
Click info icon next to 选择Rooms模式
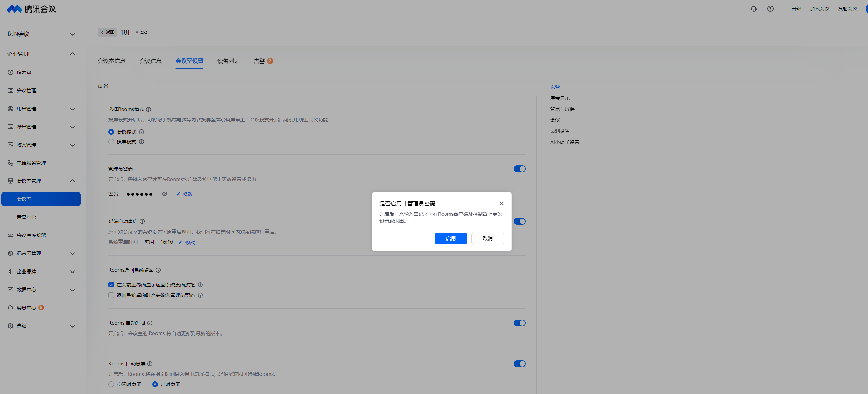coord(148,109)
